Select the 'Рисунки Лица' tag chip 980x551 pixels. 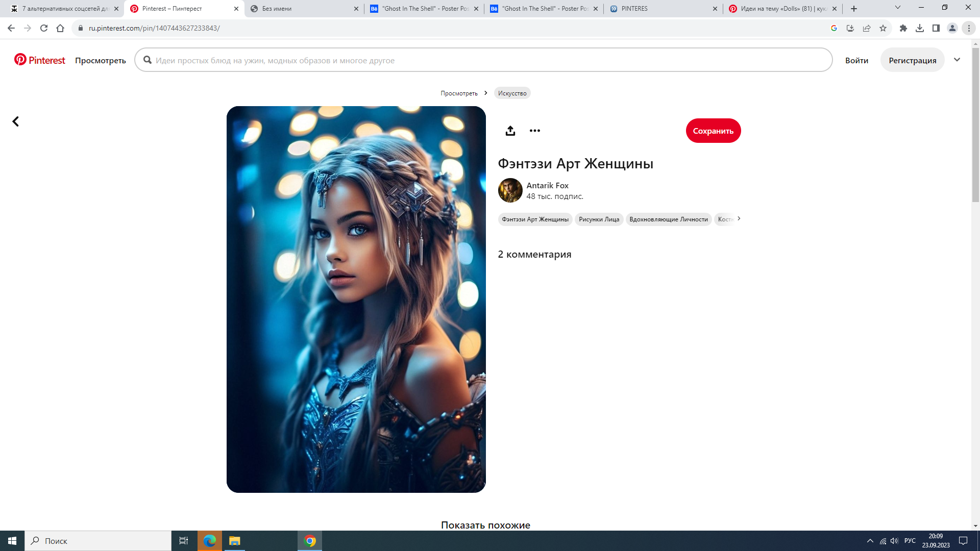click(x=599, y=219)
